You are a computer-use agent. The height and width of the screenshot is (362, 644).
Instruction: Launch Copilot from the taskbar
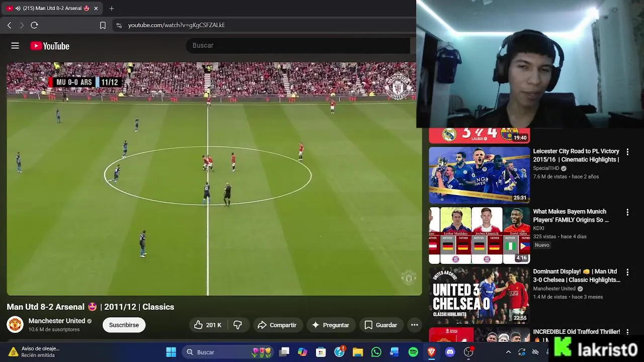(302, 352)
